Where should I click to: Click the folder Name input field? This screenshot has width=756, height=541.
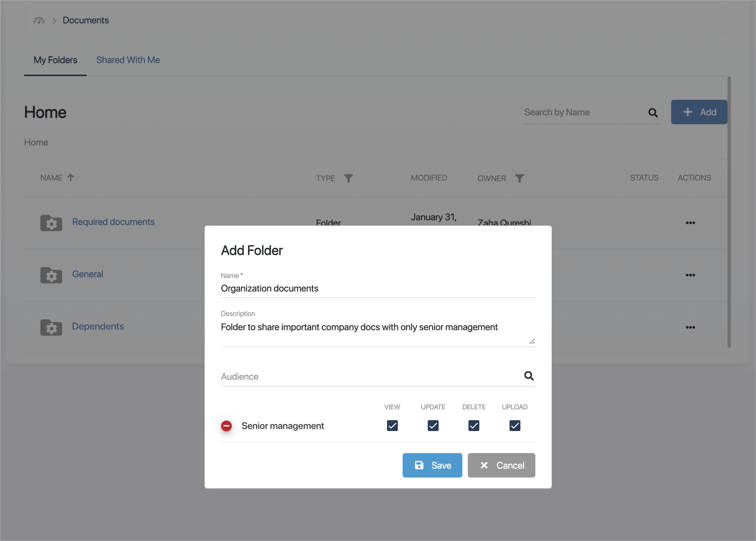[x=378, y=288]
